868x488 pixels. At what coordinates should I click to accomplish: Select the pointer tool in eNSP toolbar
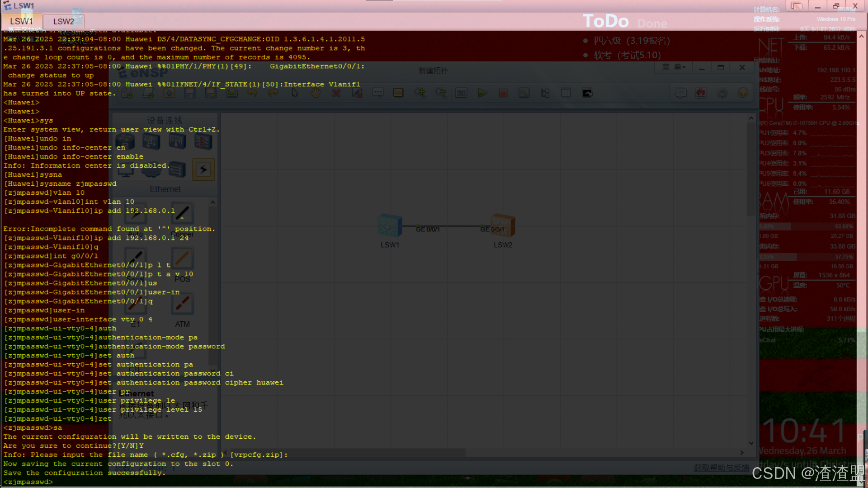(x=295, y=93)
